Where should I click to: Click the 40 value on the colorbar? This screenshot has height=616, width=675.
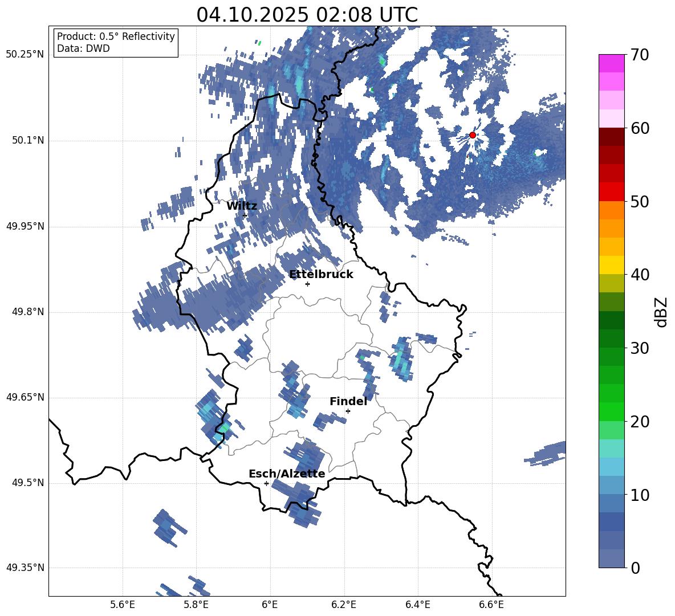tap(640, 275)
